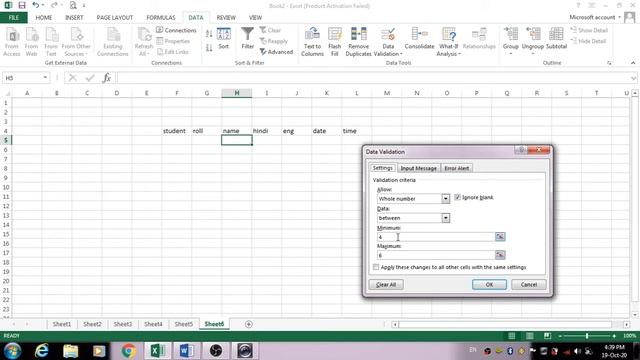Enable Apply these changes to all other cells

pos(376,267)
